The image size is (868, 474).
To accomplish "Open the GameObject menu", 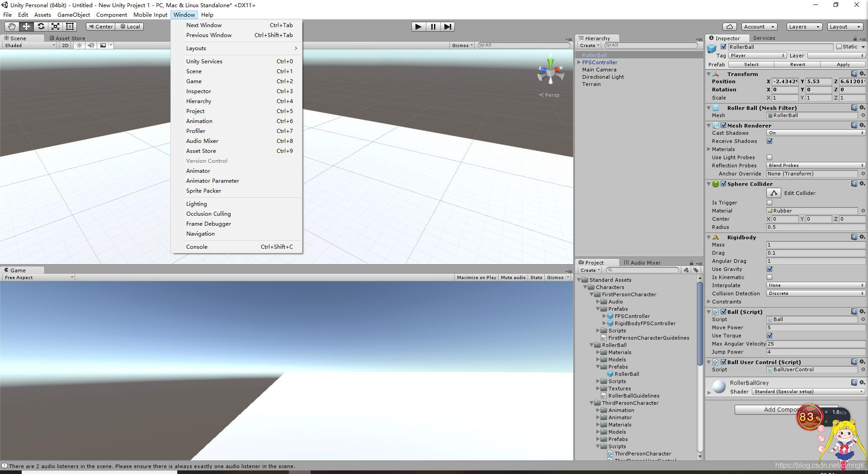I will pos(74,15).
